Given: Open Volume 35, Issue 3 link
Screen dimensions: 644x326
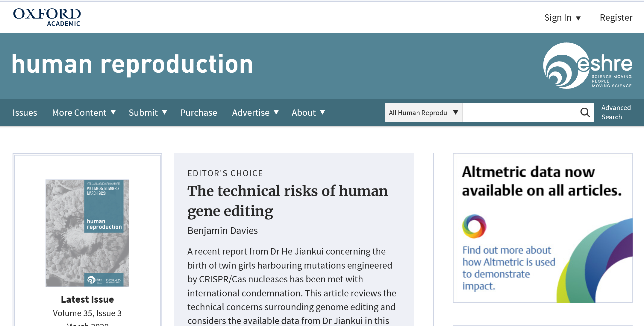Looking at the screenshot, I should 87,313.
